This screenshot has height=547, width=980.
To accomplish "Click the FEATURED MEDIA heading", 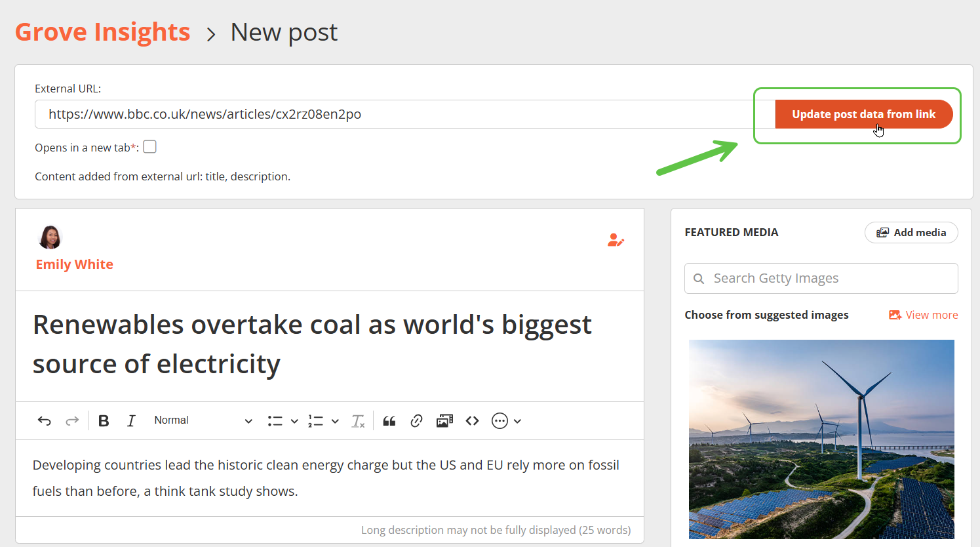I will click(x=732, y=232).
